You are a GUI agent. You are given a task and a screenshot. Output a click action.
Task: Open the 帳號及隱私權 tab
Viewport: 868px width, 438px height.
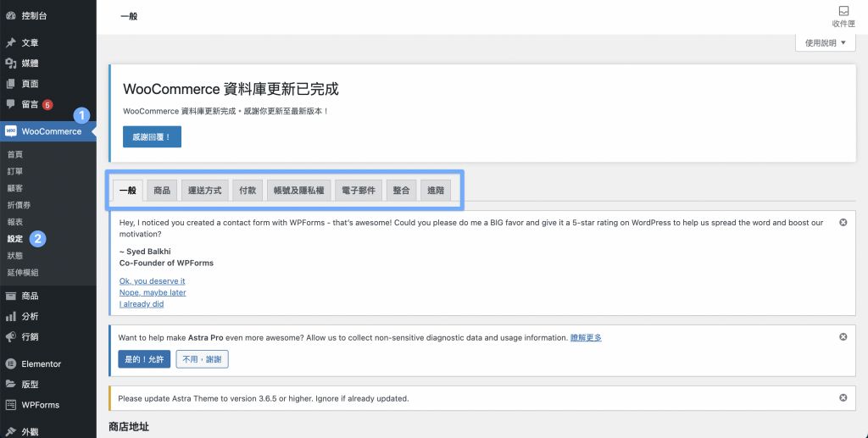pyautogui.click(x=299, y=191)
